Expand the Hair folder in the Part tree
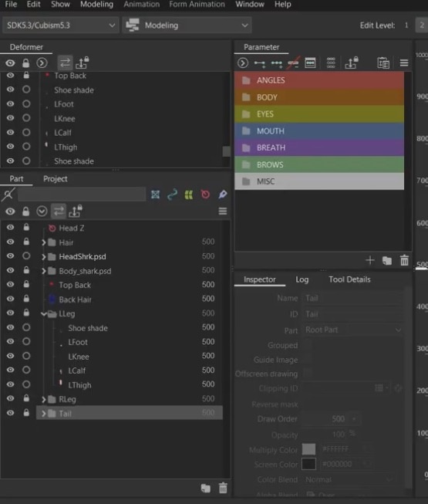This screenshot has width=428, height=504. point(44,242)
